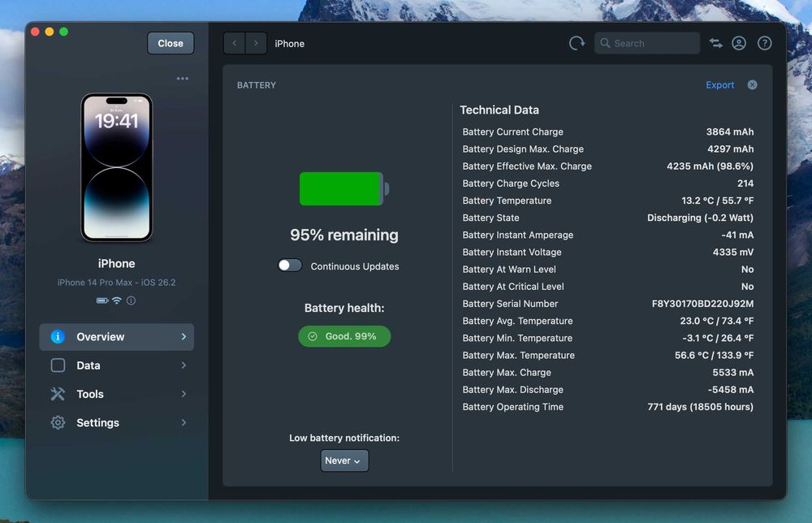Click the magnifier icon in search field
The height and width of the screenshot is (523, 812).
pos(605,44)
